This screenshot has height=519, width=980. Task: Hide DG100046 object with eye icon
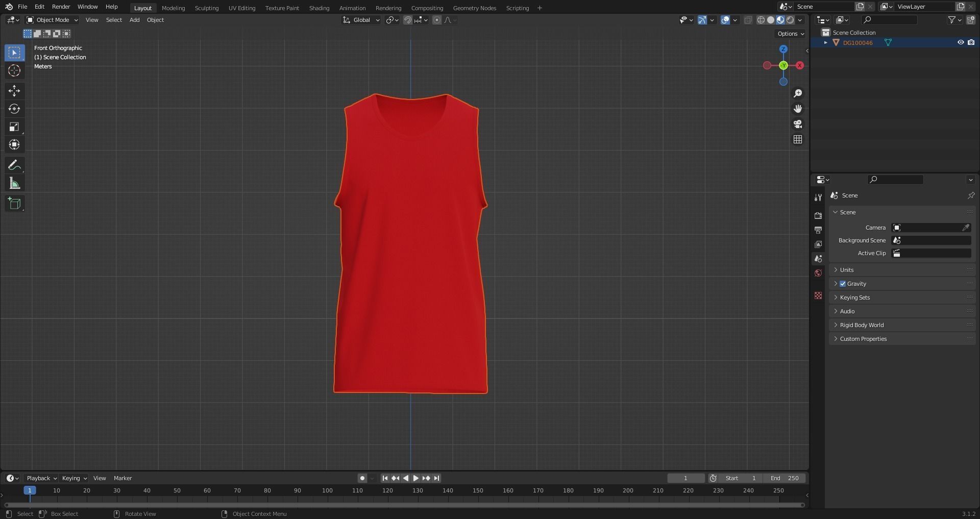coord(960,43)
